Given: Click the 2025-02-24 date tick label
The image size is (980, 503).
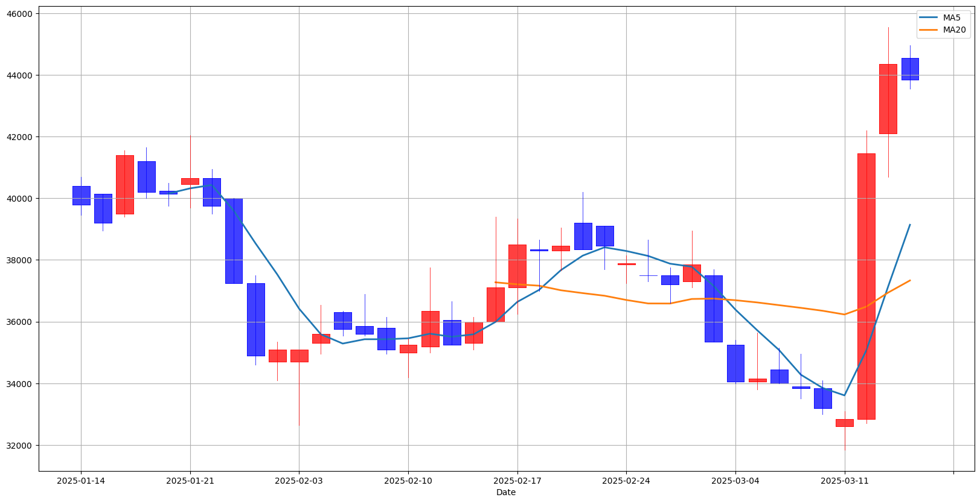Looking at the screenshot, I should click(626, 481).
